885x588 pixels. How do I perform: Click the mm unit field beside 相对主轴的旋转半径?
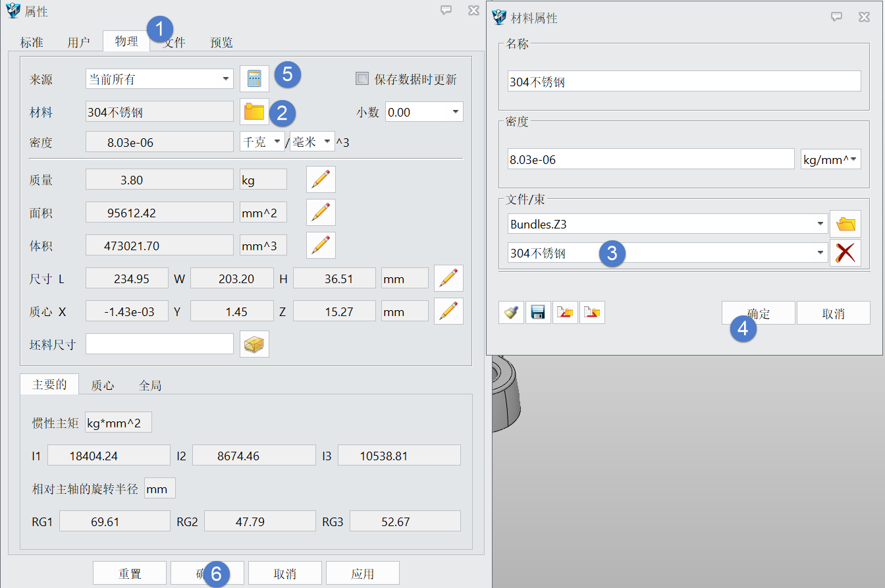coord(160,488)
